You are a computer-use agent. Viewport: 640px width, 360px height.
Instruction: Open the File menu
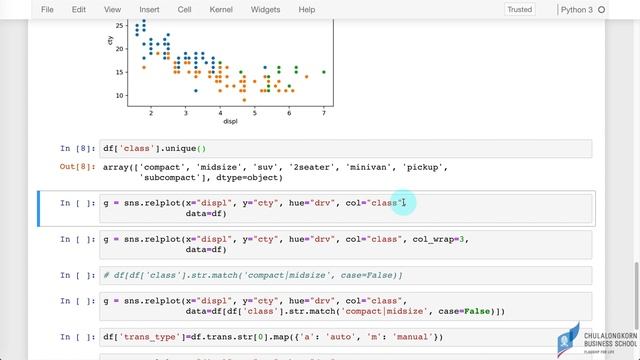pyautogui.click(x=47, y=9)
